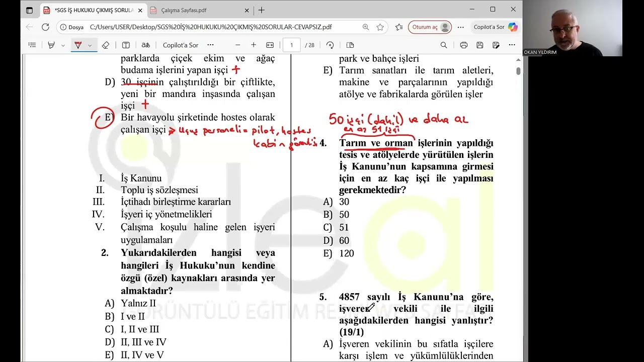This screenshot has height=362, width=644.
Task: Close the SGS İŞ HUKUKU tab
Action: pos(140,10)
